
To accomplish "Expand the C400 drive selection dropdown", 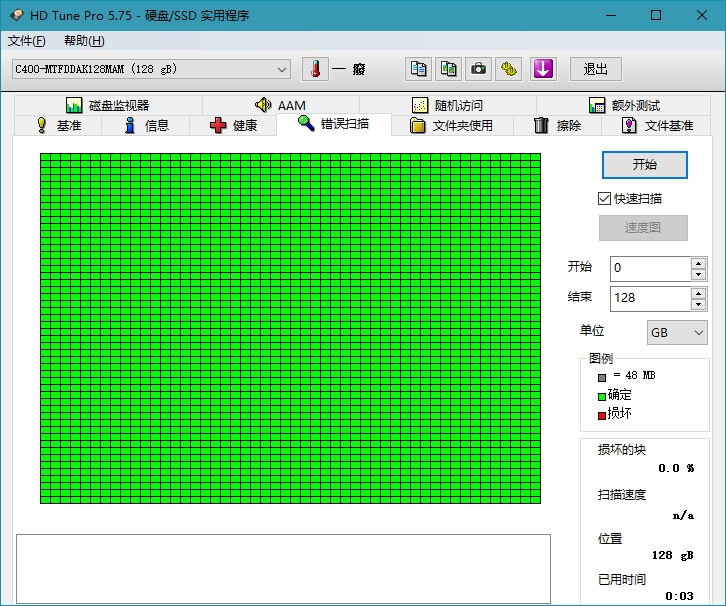I will (x=282, y=69).
